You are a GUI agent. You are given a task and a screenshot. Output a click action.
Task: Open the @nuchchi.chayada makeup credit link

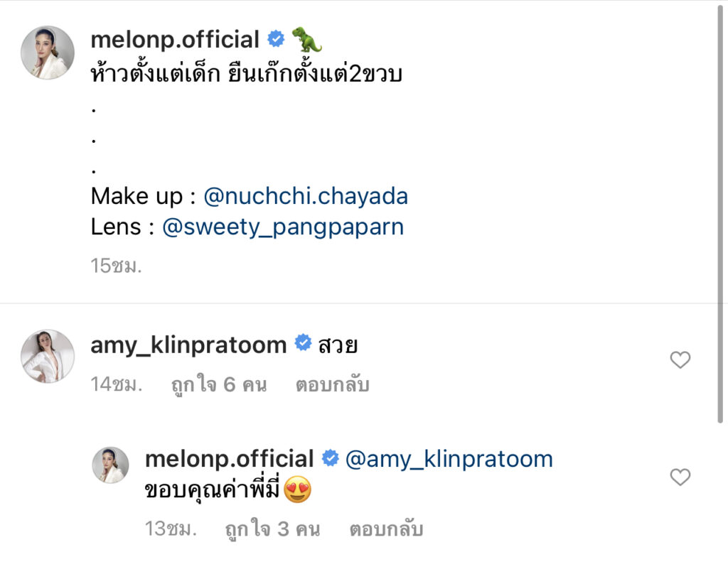[306, 196]
